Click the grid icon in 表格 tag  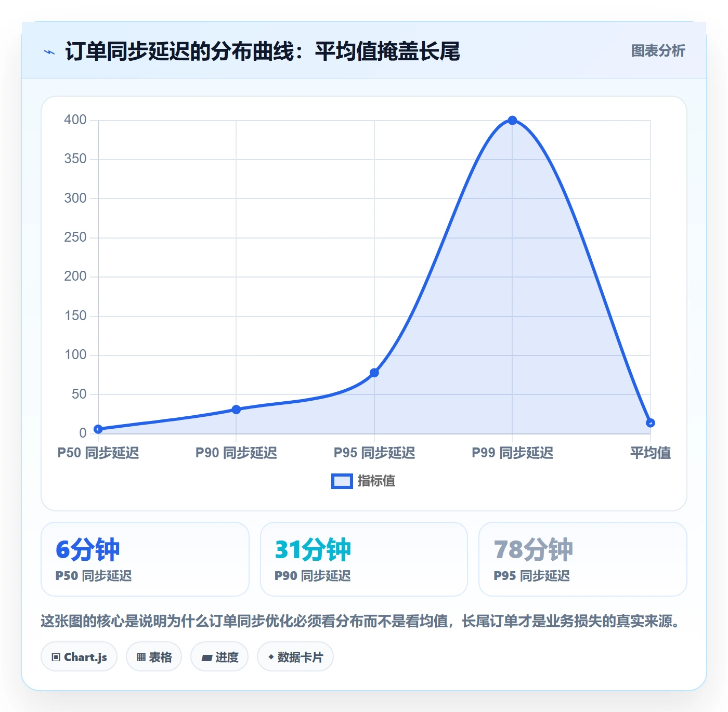point(141,657)
